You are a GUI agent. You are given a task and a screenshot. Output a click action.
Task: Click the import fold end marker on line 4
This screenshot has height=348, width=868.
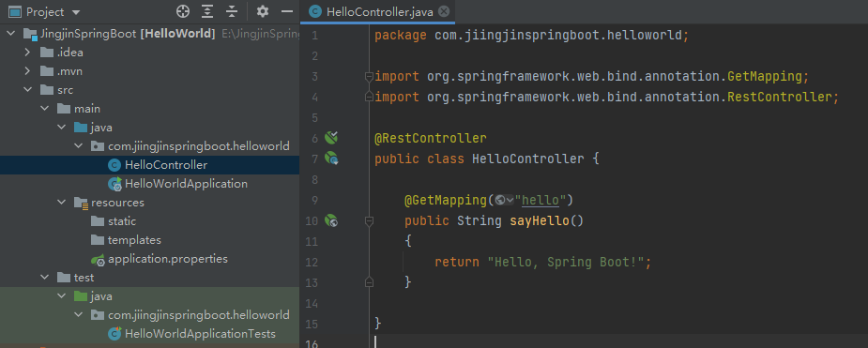(369, 97)
